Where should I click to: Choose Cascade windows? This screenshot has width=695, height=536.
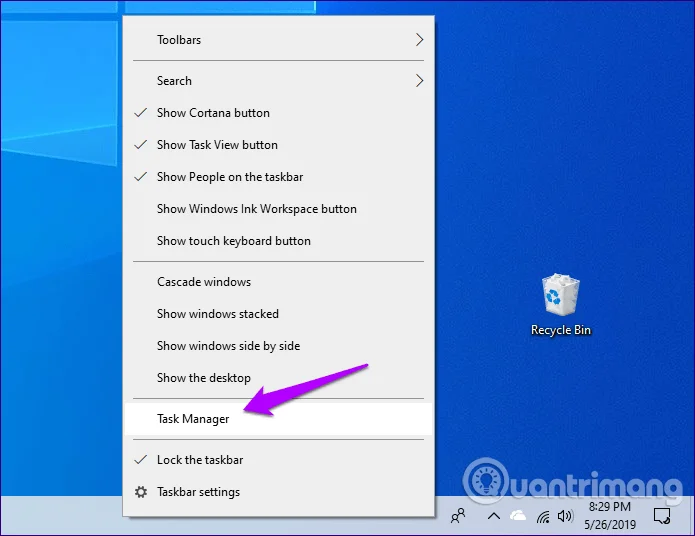(x=278, y=282)
